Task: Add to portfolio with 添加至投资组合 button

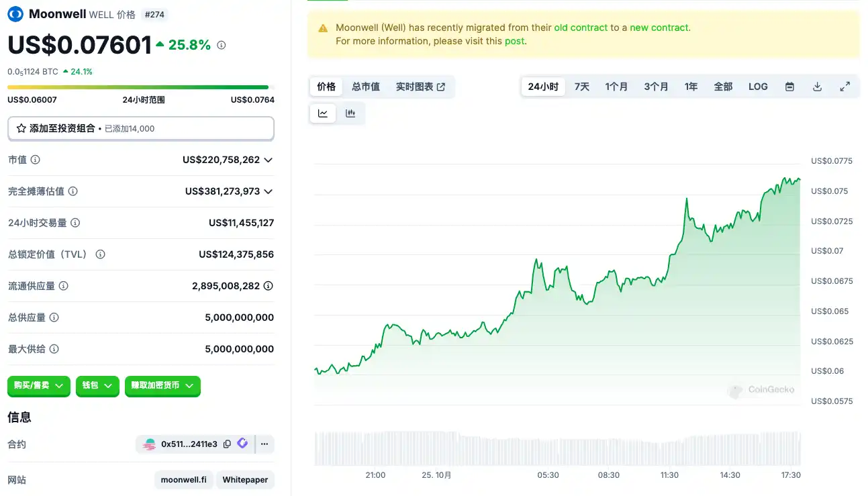Action: (141, 128)
